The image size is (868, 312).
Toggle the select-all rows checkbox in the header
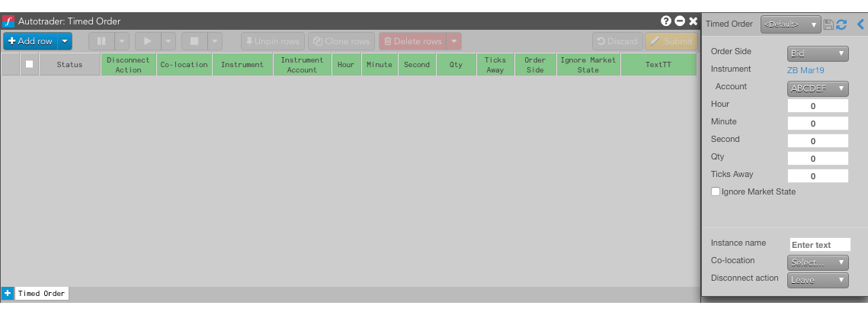point(29,64)
